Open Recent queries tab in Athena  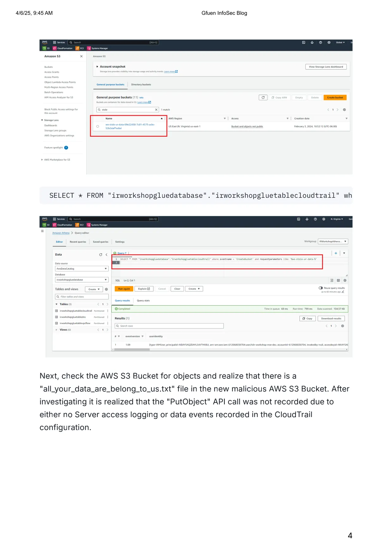coord(78,242)
